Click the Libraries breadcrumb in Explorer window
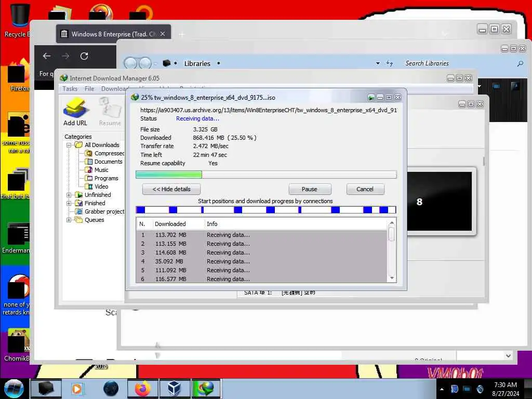Screen dimensions: 532x399 tap(197, 63)
